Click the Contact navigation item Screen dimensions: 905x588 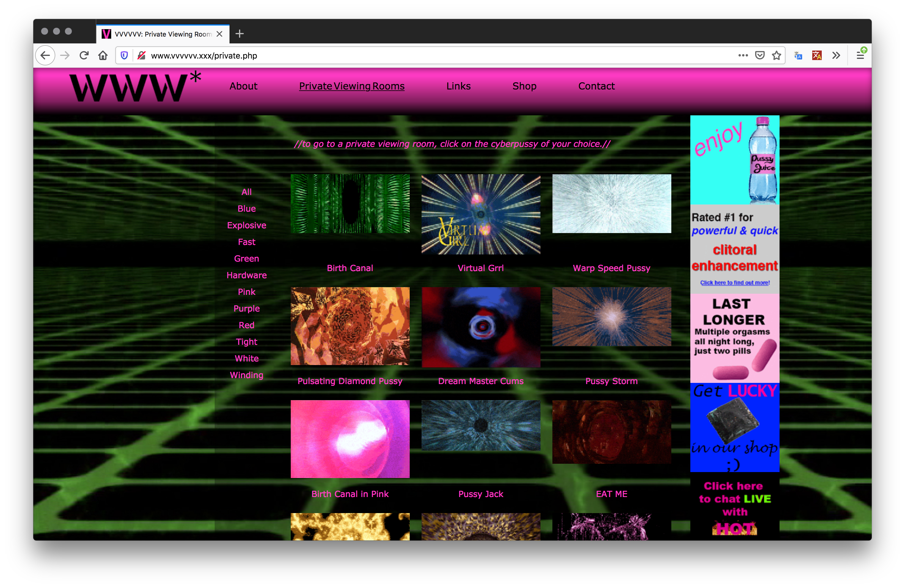click(596, 86)
